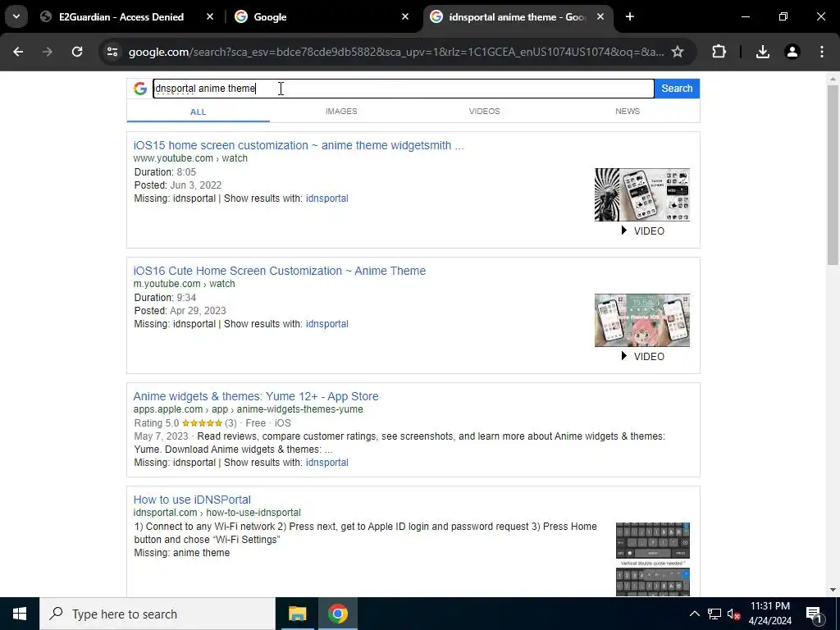Open a new tab with plus icon

[x=630, y=16]
